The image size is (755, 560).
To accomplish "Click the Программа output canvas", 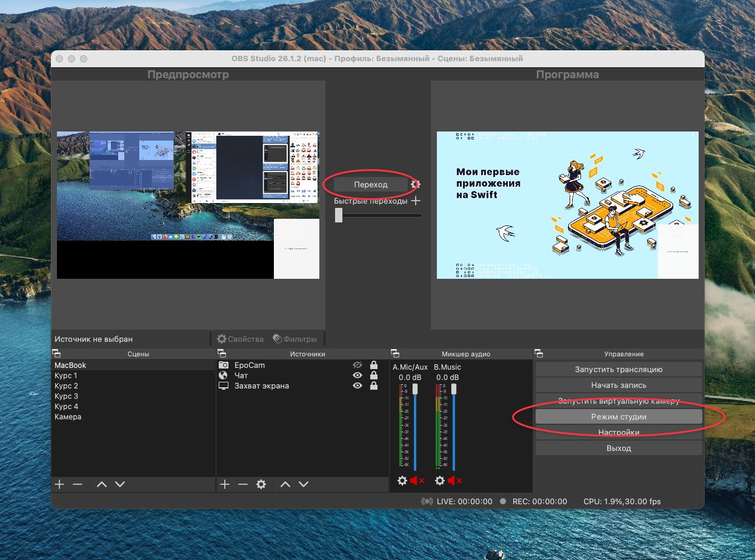I will tap(568, 205).
